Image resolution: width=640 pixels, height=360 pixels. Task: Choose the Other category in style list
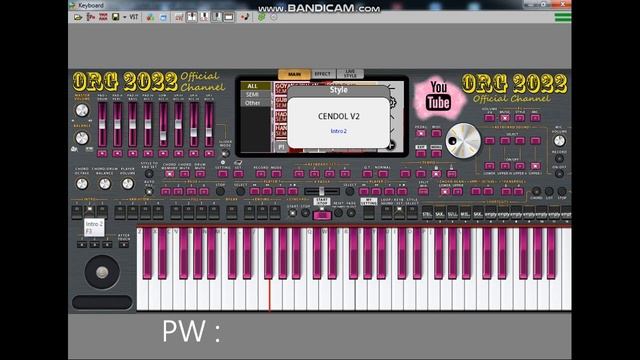coord(252,103)
